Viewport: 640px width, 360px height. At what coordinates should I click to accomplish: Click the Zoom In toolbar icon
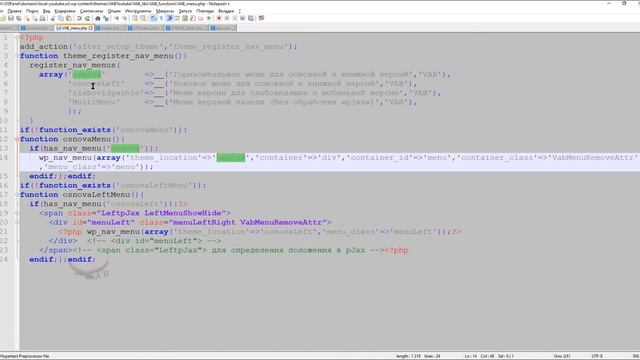click(x=117, y=18)
